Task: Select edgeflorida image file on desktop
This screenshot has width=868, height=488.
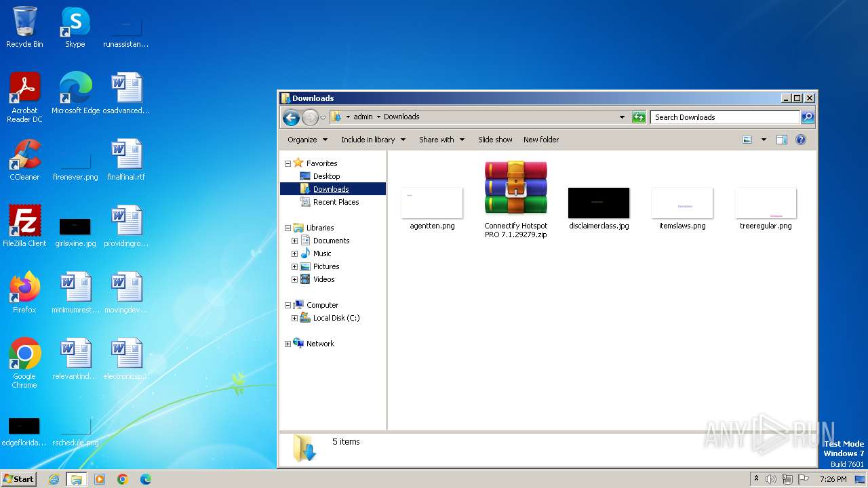Action: click(24, 431)
